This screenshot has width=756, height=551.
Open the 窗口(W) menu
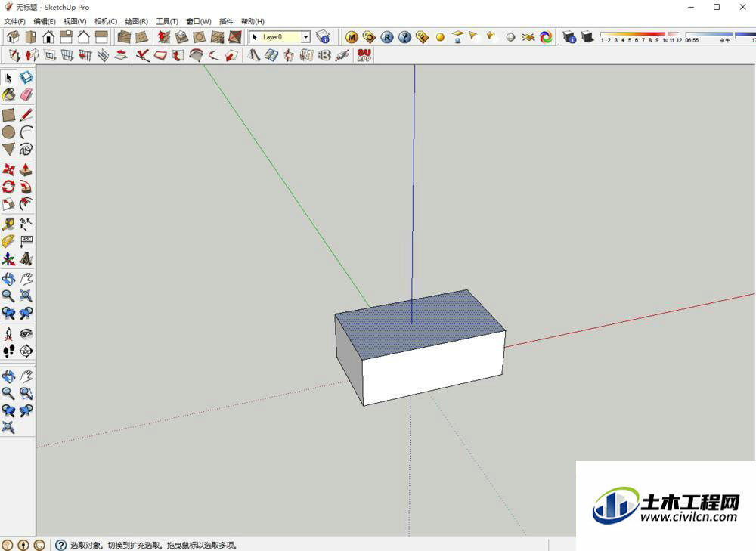pos(199,21)
